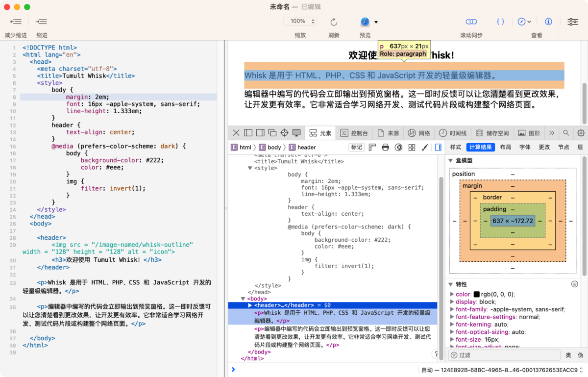Click the filter options icon beside 特性
This screenshot has width=588, height=377.
tap(575, 284)
